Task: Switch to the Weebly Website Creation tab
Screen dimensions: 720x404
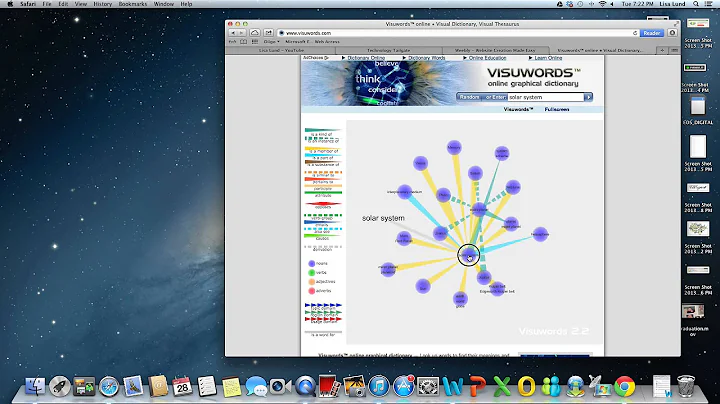Action: [x=495, y=50]
